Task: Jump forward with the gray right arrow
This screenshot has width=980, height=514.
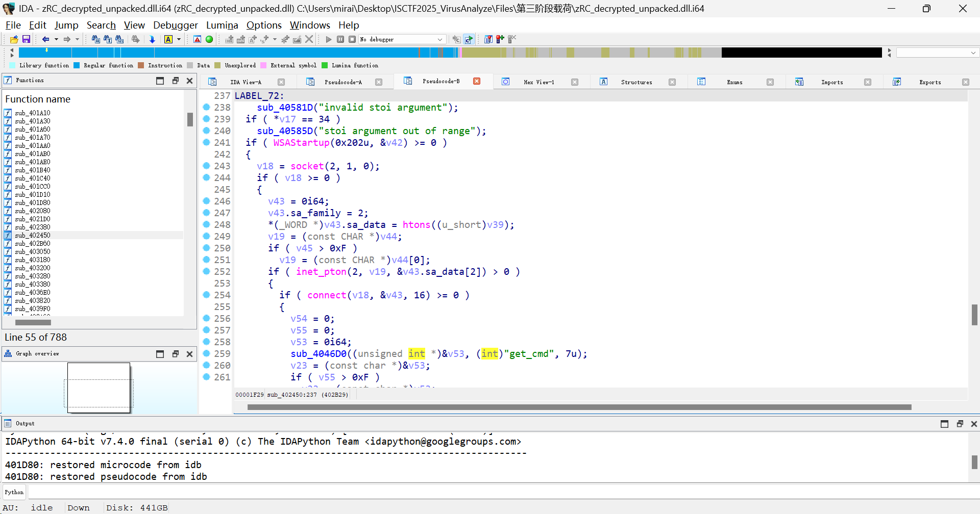Action: tap(67, 39)
